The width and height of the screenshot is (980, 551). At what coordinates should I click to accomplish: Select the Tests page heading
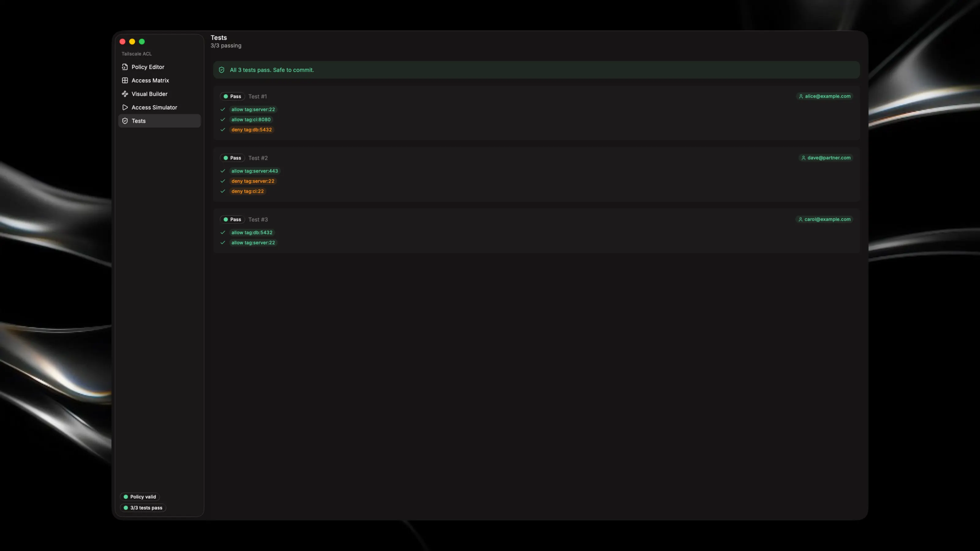(x=219, y=38)
